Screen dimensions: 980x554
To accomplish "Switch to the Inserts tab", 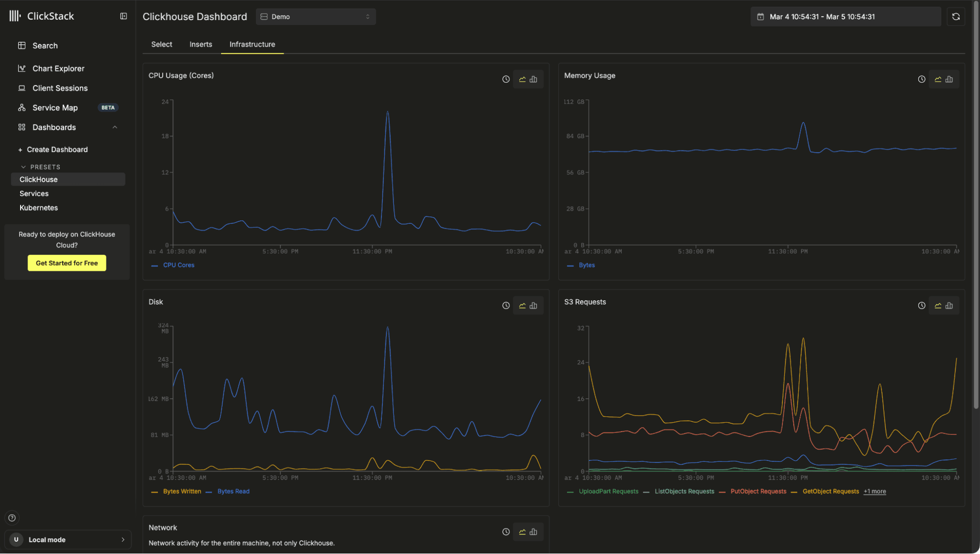I will click(x=201, y=45).
